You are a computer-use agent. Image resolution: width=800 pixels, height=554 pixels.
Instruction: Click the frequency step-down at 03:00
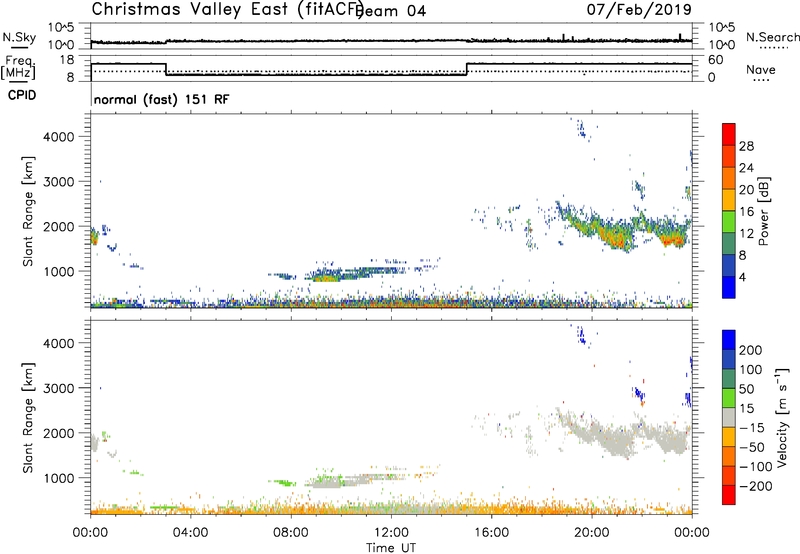(x=166, y=69)
